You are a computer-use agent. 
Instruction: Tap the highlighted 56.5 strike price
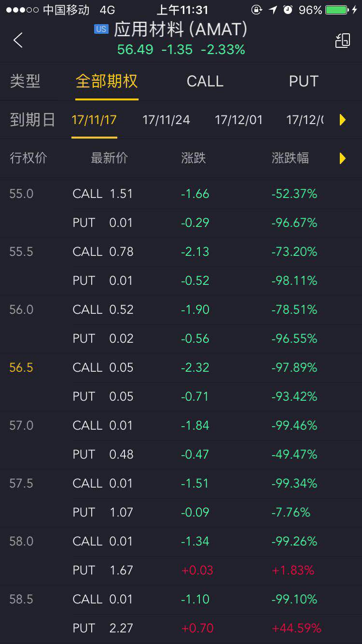point(21,367)
